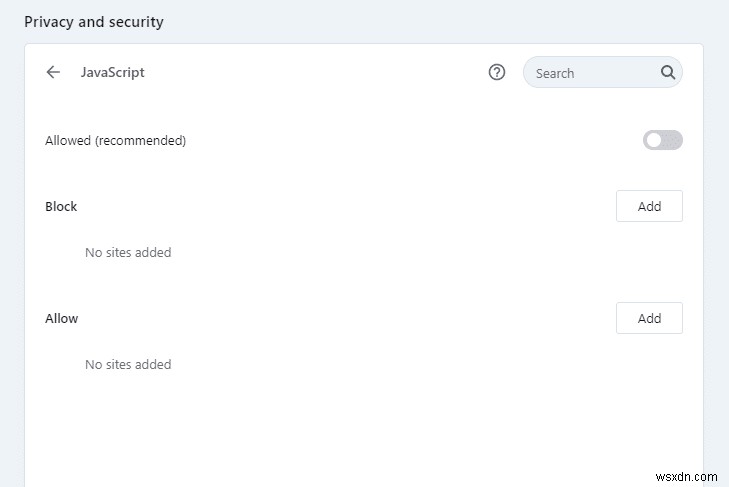
Task: Click the JavaScript page title
Action: click(x=112, y=73)
